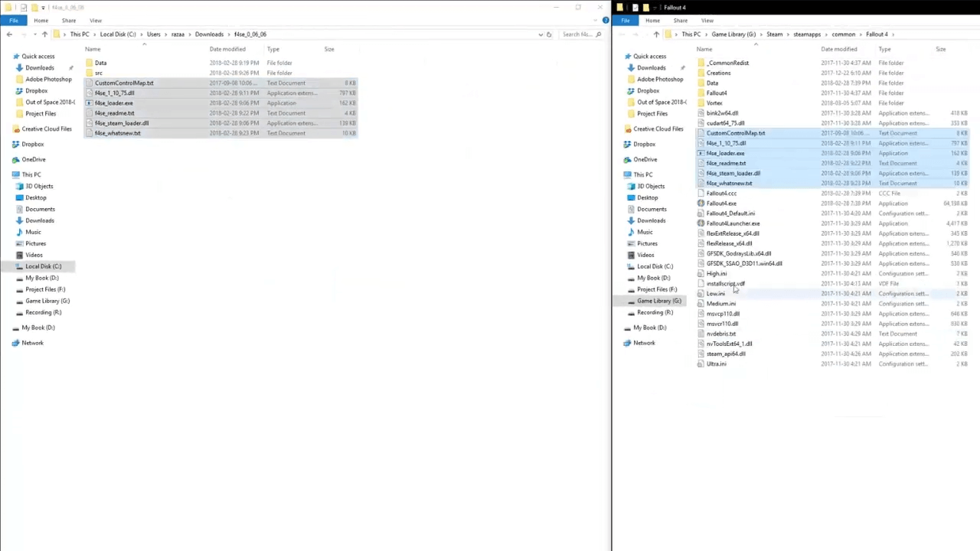Screen dimensions: 980x551
Task: Select steam_api64.dll file
Action: tap(726, 354)
